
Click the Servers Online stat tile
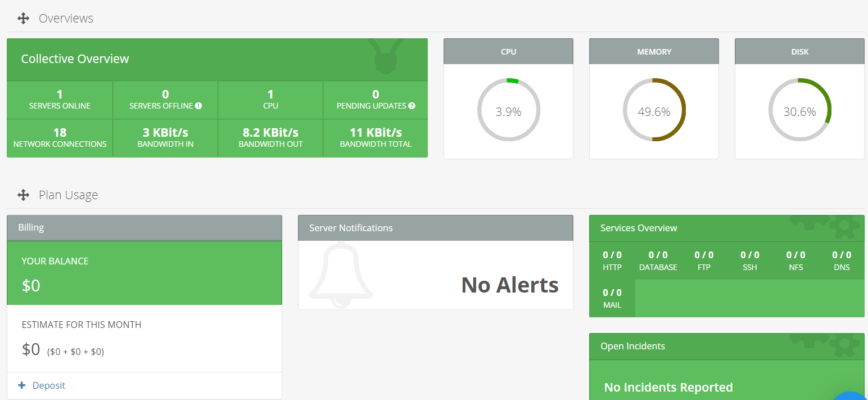pos(59,100)
